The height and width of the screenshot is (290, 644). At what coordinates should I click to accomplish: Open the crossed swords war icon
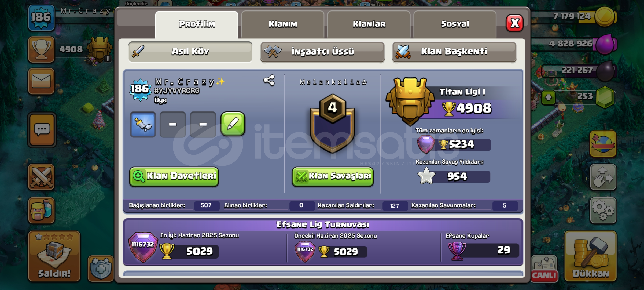pos(41,177)
